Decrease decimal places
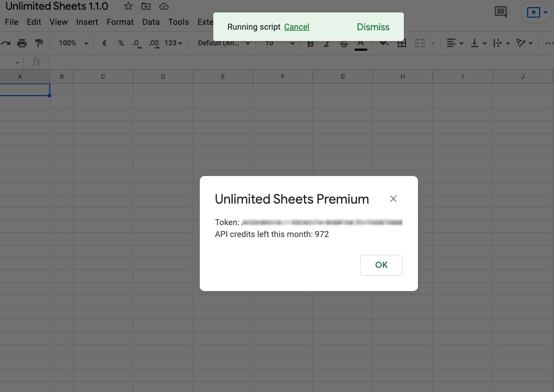The height and width of the screenshot is (392, 554). 137,43
